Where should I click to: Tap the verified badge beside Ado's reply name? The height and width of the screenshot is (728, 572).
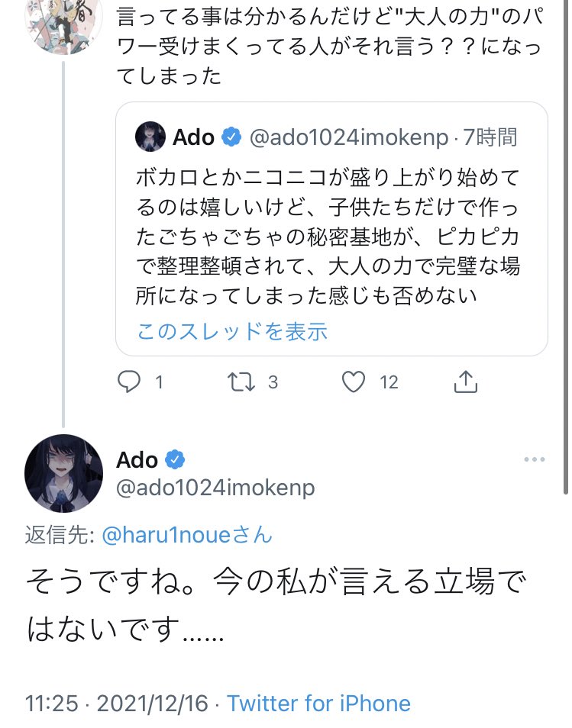click(176, 460)
